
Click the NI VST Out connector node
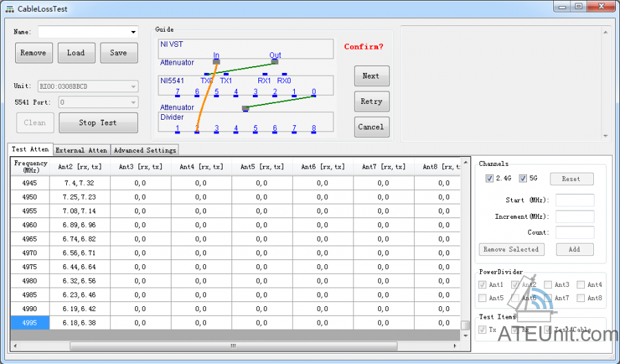point(275,62)
